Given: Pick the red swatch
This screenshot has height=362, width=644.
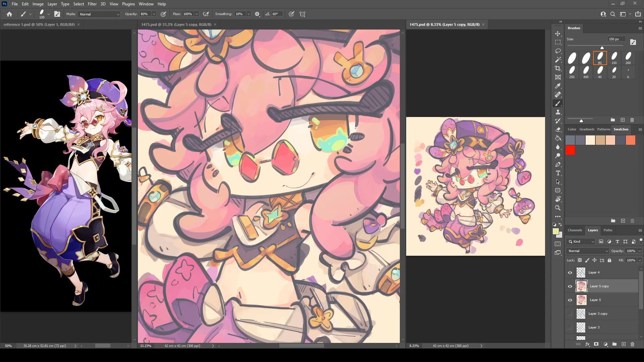Looking at the screenshot, I should pos(570,150).
